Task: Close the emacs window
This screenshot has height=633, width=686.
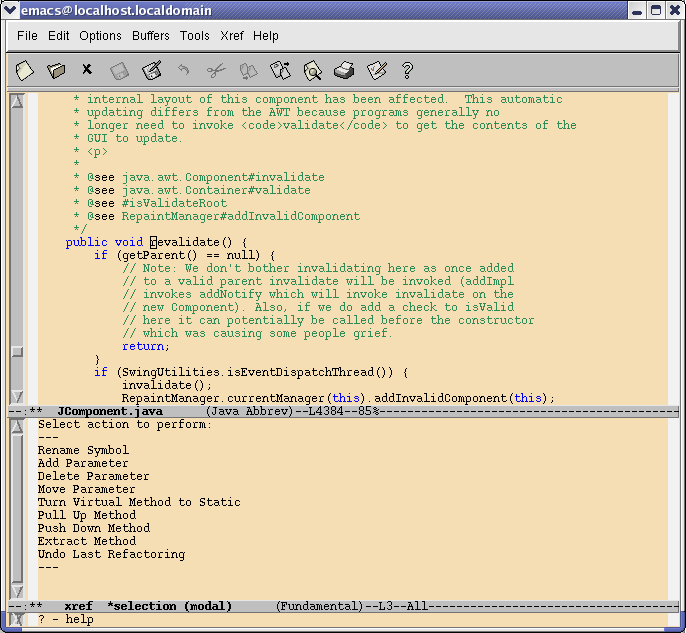Action: [x=675, y=10]
